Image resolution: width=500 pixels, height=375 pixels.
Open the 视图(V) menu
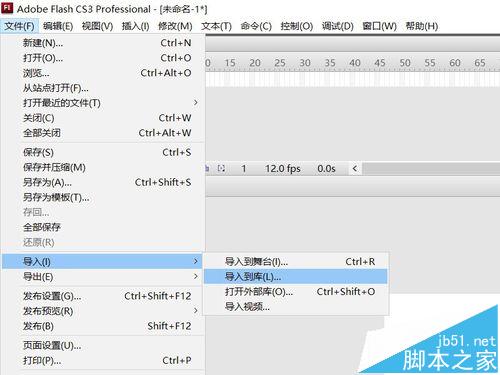(97, 26)
